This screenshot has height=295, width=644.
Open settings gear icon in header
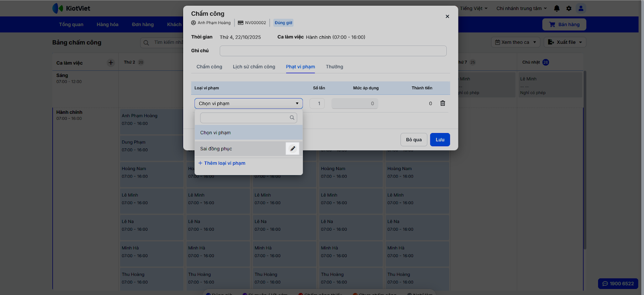tap(569, 8)
